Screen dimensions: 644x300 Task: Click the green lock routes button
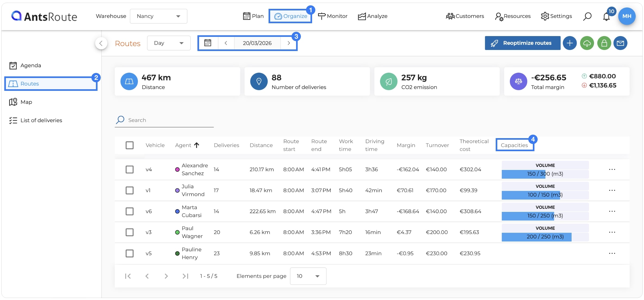tap(604, 43)
